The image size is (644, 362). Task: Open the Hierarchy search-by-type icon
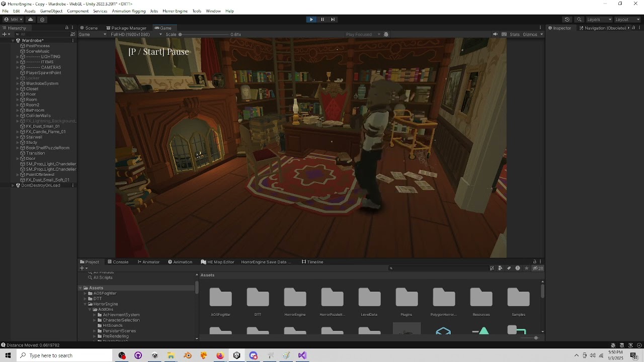click(x=73, y=34)
